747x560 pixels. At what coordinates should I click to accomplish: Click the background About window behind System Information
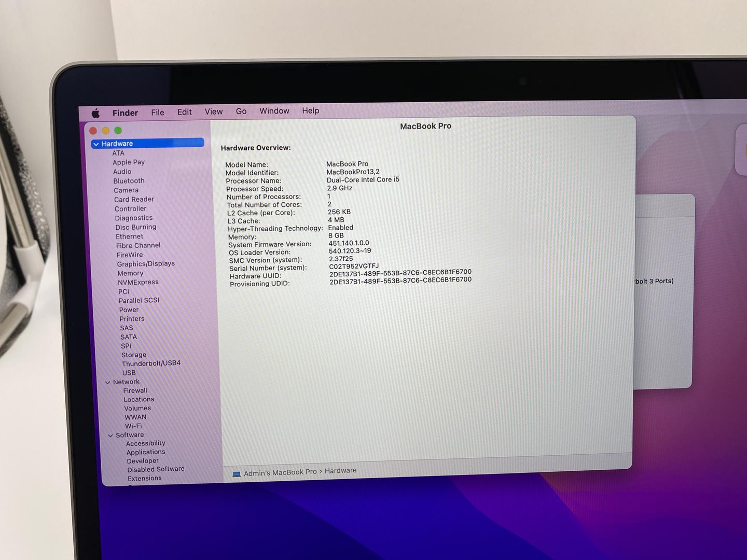(x=665, y=290)
